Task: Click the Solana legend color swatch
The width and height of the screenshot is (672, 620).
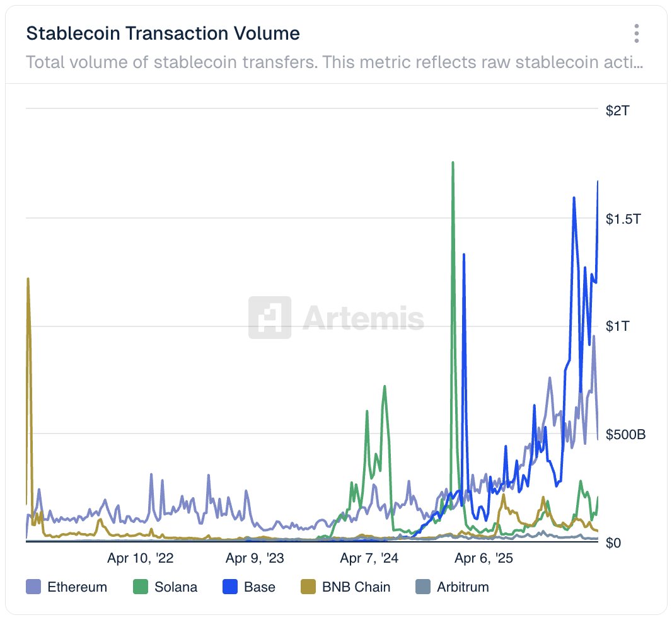Action: point(141,587)
